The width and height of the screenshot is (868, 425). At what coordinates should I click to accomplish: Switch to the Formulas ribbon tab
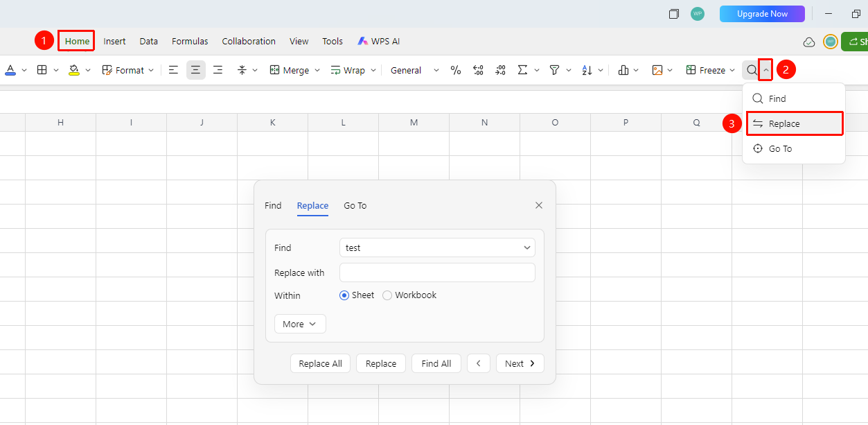click(190, 41)
